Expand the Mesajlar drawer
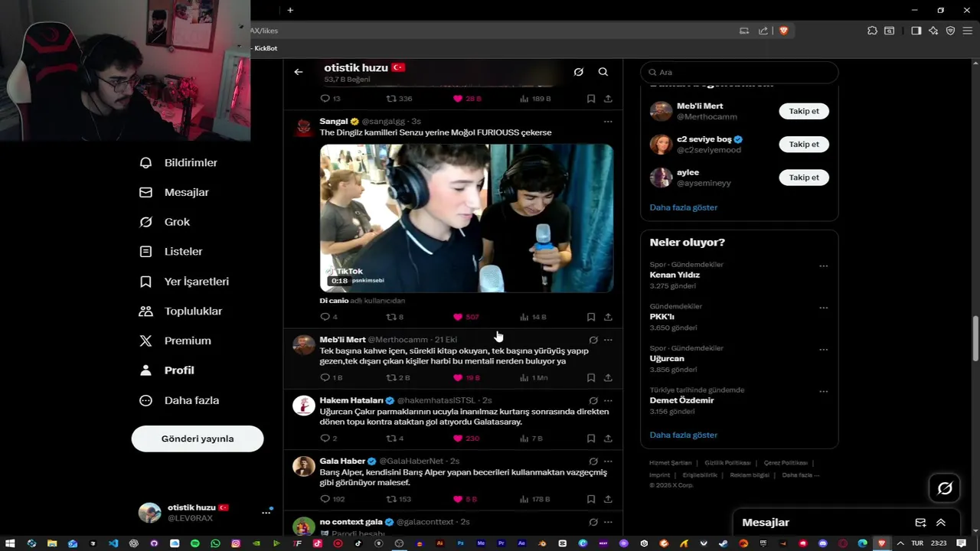 (x=941, y=523)
